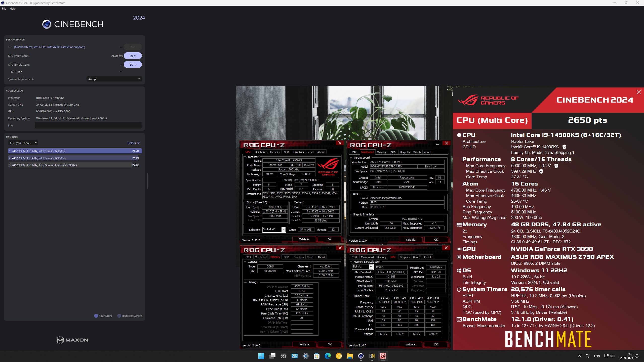Open the System Requirements Accept dropdown
Viewport: 644px width, 362px height.
114,79
